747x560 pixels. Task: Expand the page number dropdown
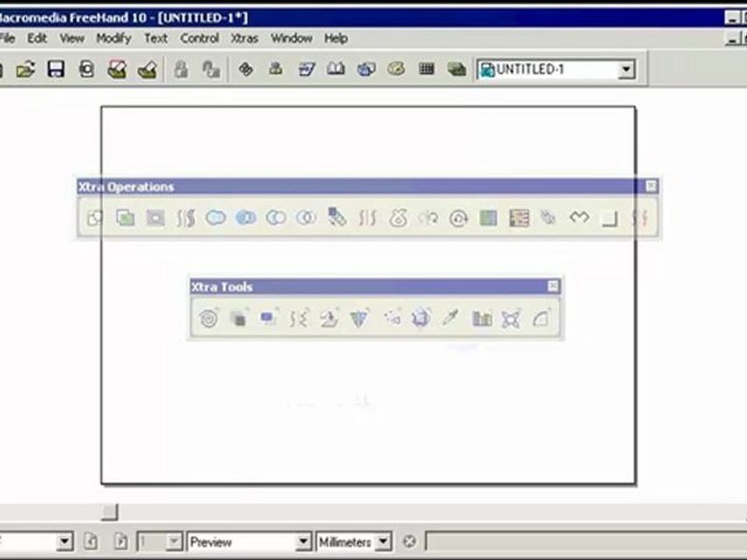pos(174,542)
